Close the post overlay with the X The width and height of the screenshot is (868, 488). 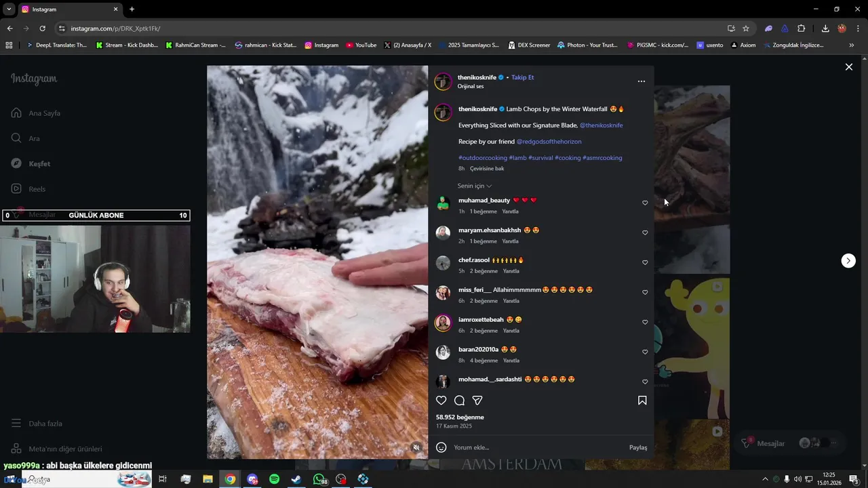848,67
